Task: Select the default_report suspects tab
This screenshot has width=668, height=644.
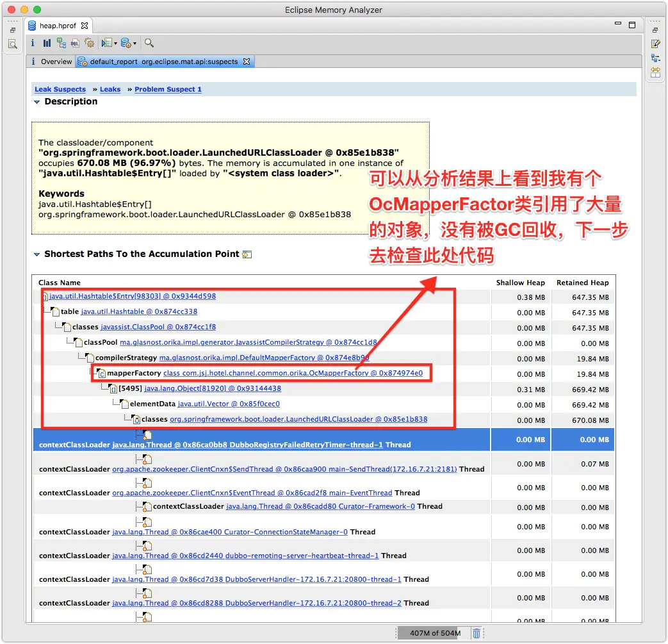Action: coord(165,62)
